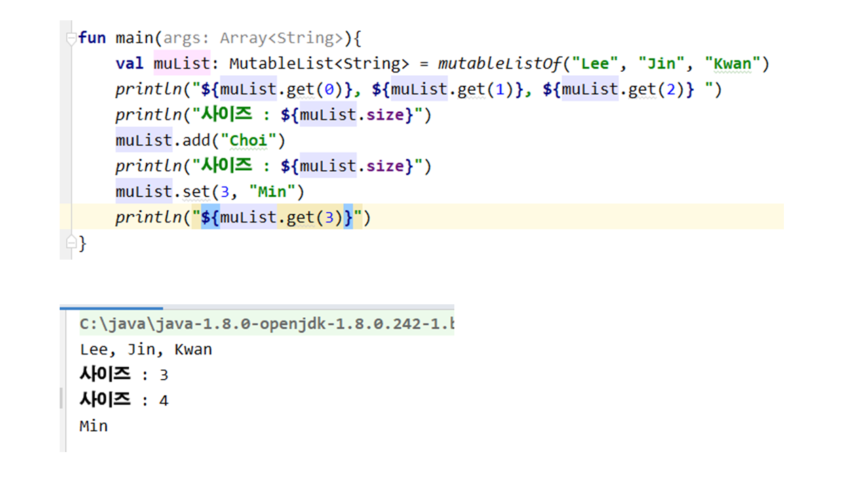This screenshot has width=868, height=488.
Task: Click the val keyword
Action: point(130,64)
